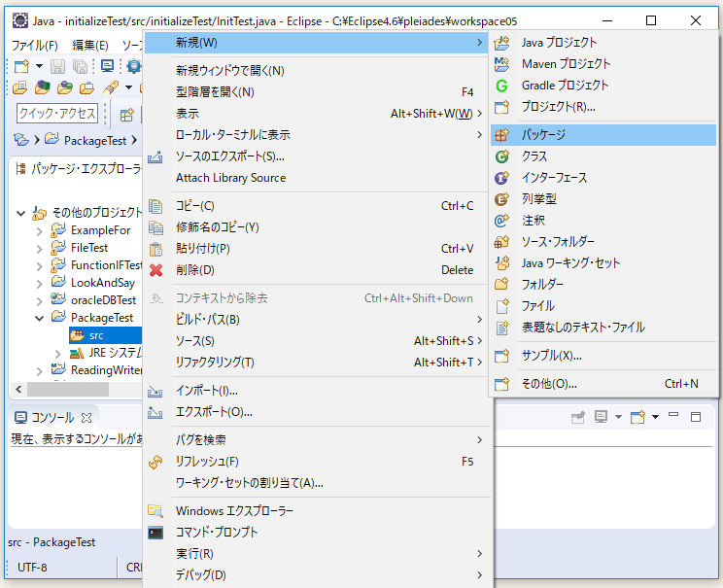
Task: Collapse その他のプロジェクト tree node
Action: click(x=20, y=213)
